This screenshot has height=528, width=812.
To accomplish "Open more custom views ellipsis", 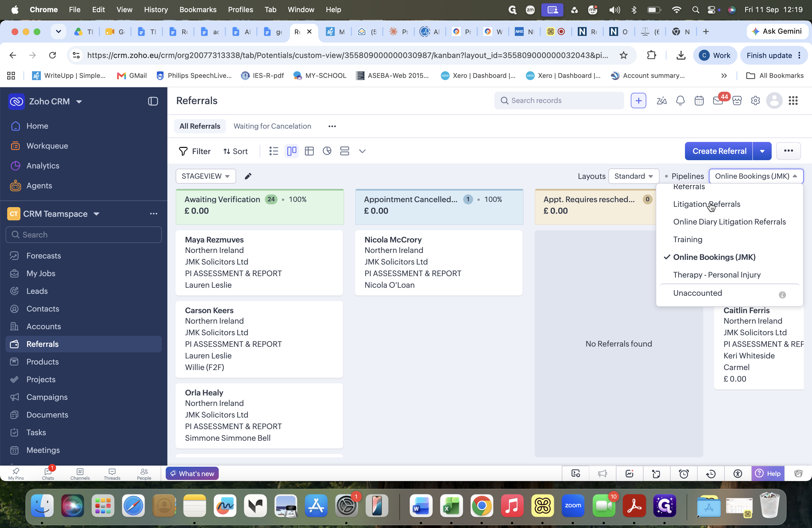I will (332, 126).
